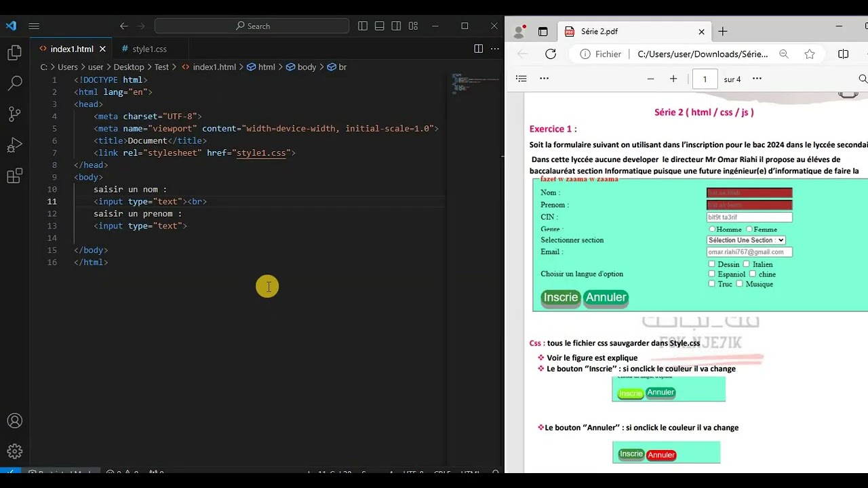Image resolution: width=868 pixels, height=488 pixels.
Task: Open the Test folder breadcrumb
Action: point(161,67)
